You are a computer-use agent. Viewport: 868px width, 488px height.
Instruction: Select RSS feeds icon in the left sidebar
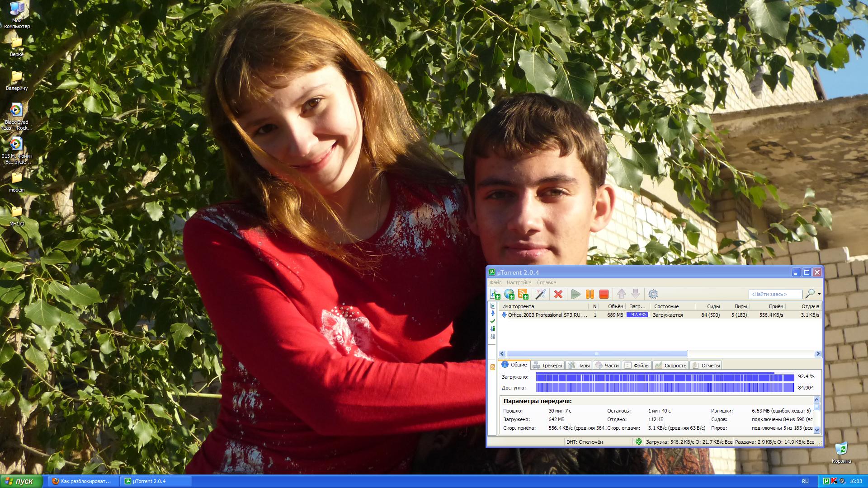[493, 367]
